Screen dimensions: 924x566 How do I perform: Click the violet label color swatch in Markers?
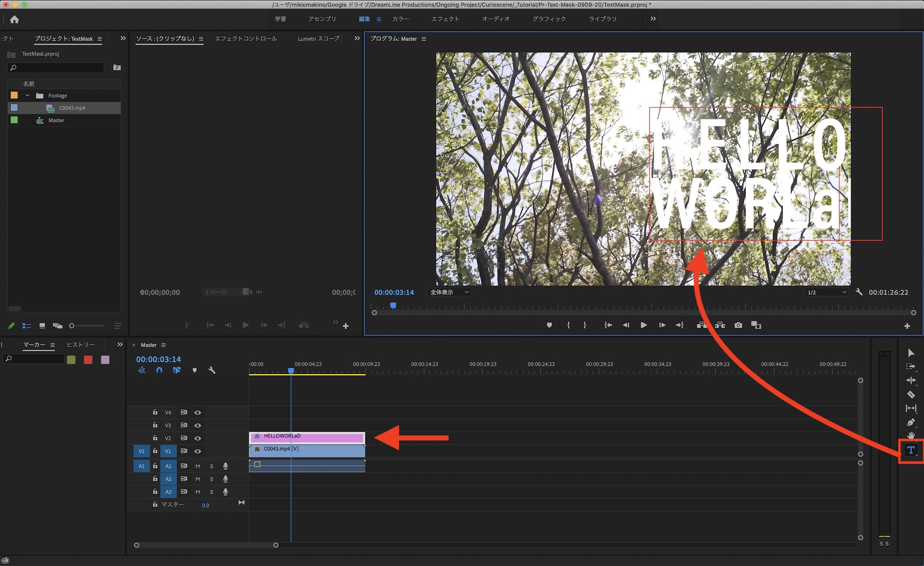pyautogui.click(x=105, y=359)
